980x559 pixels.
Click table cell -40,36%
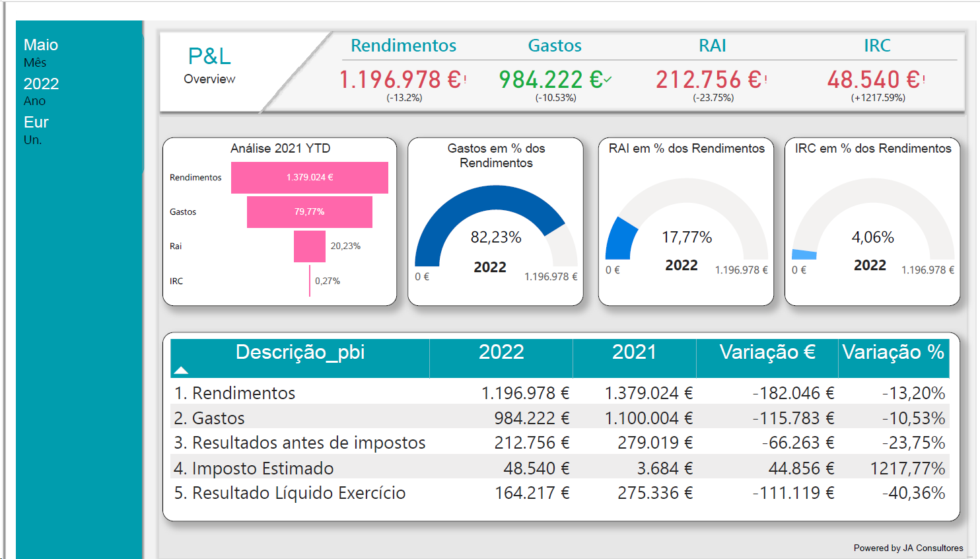(x=913, y=493)
